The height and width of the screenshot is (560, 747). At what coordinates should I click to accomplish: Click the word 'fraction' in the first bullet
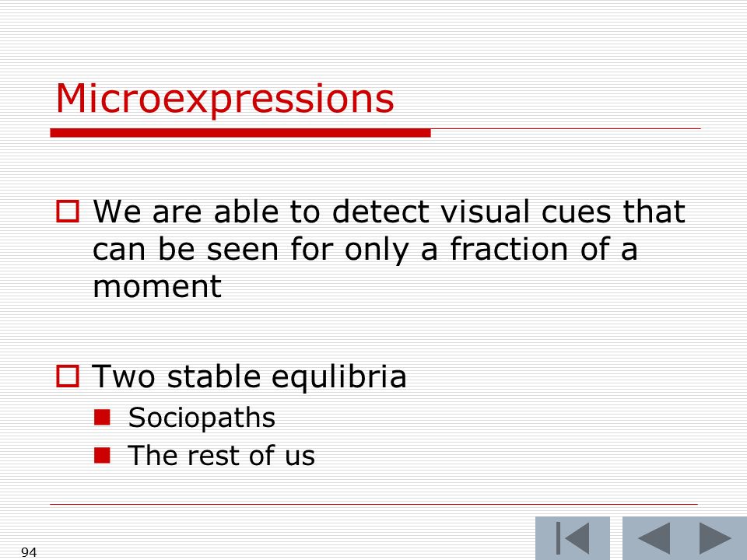(x=509, y=248)
